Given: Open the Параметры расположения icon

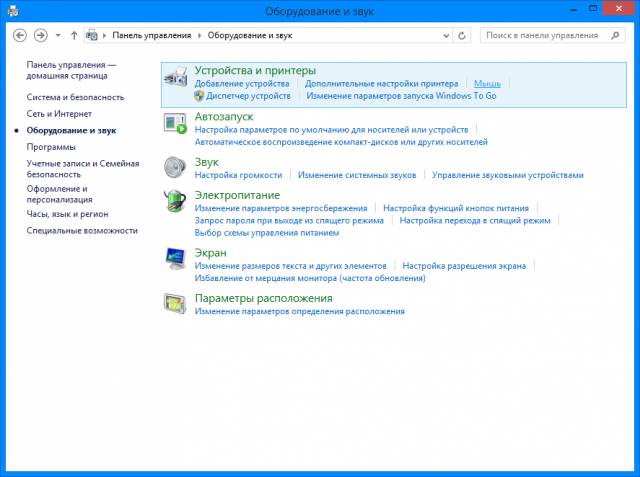Looking at the screenshot, I should [176, 304].
